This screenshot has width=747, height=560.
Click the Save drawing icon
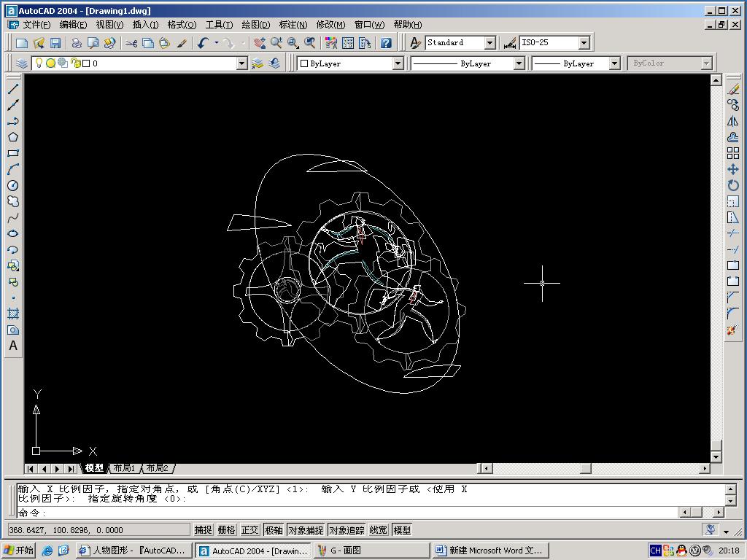[55, 43]
